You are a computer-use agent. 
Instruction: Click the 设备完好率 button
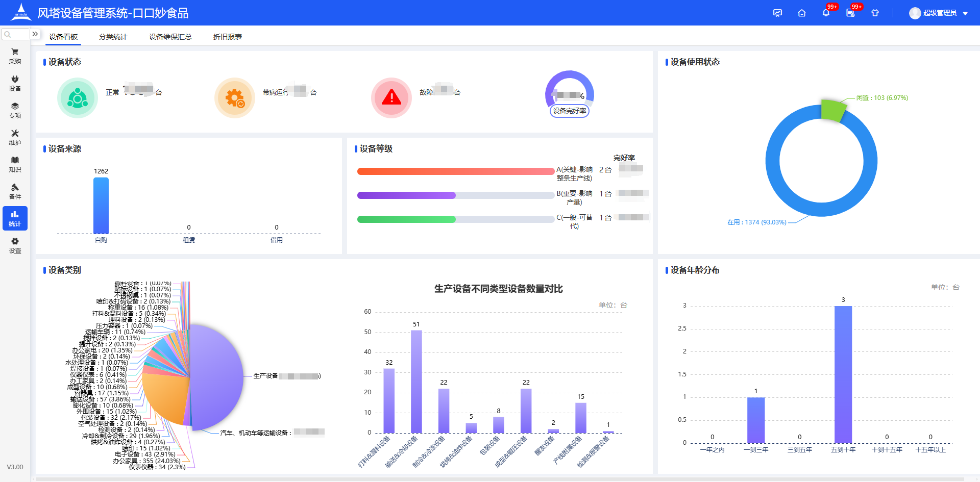pyautogui.click(x=569, y=111)
